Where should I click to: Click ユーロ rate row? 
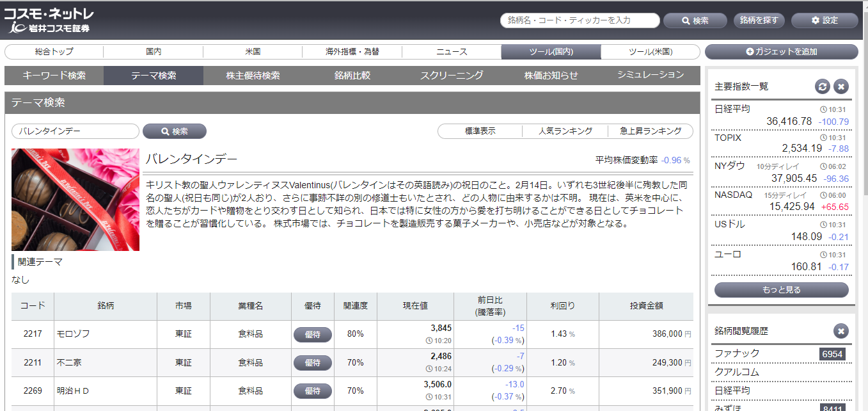point(782,261)
